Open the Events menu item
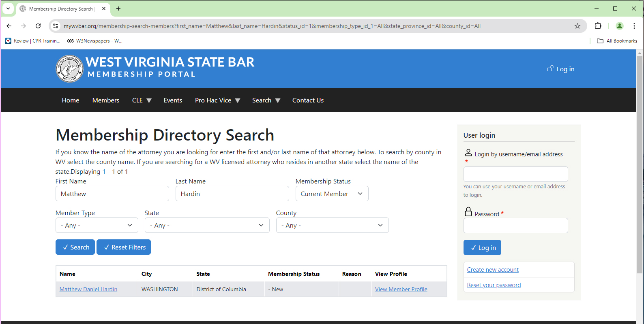Viewport: 644px width, 324px height. [173, 100]
